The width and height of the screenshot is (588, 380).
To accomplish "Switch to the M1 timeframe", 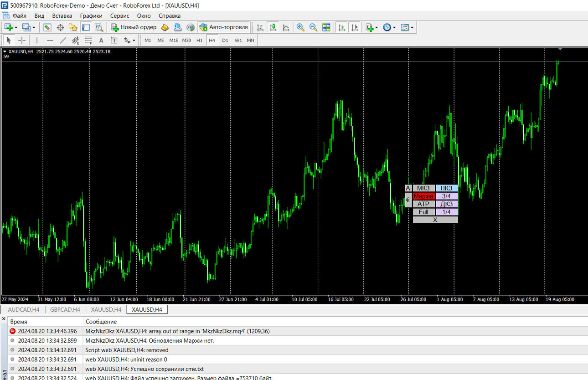I will (x=148, y=40).
